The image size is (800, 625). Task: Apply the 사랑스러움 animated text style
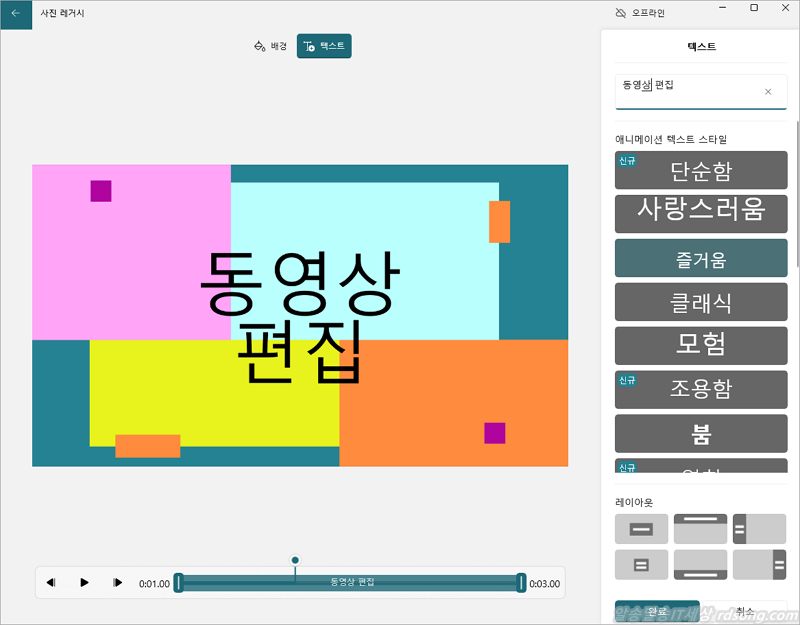pos(701,213)
